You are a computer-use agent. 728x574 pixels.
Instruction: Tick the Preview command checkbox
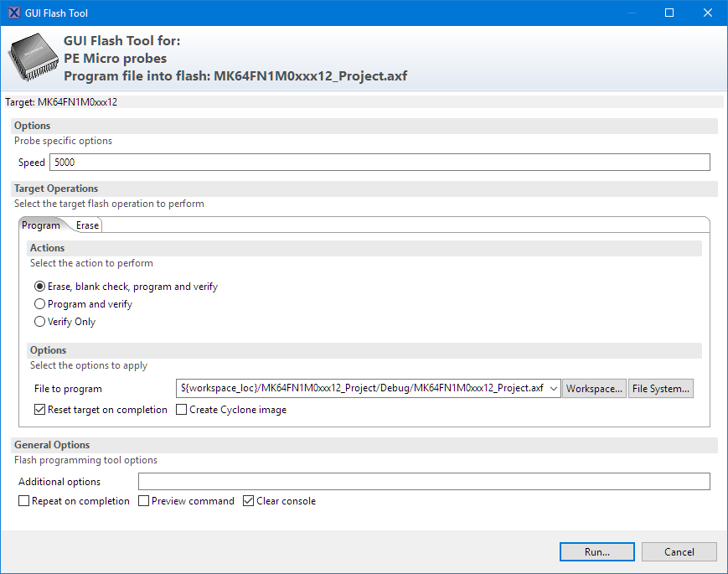coord(144,501)
